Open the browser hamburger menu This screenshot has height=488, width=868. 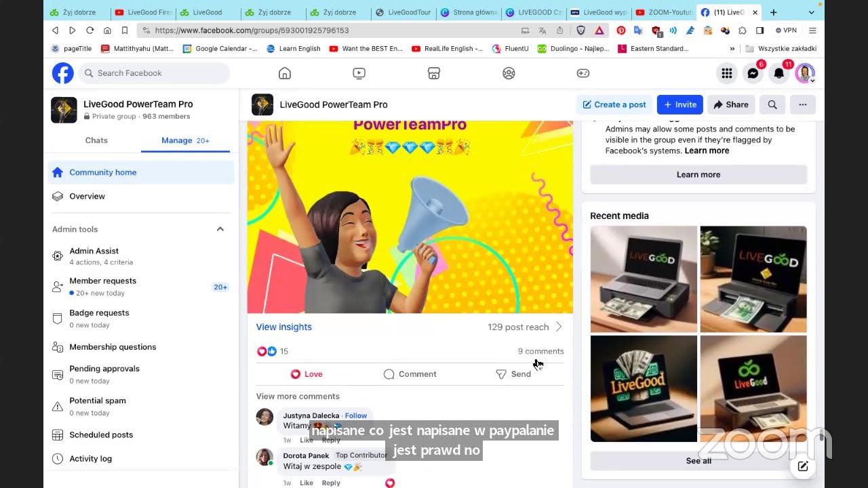pos(812,30)
